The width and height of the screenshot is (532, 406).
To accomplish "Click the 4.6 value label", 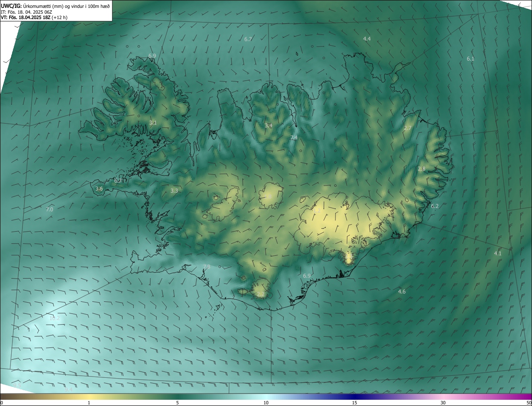I will point(401,292).
